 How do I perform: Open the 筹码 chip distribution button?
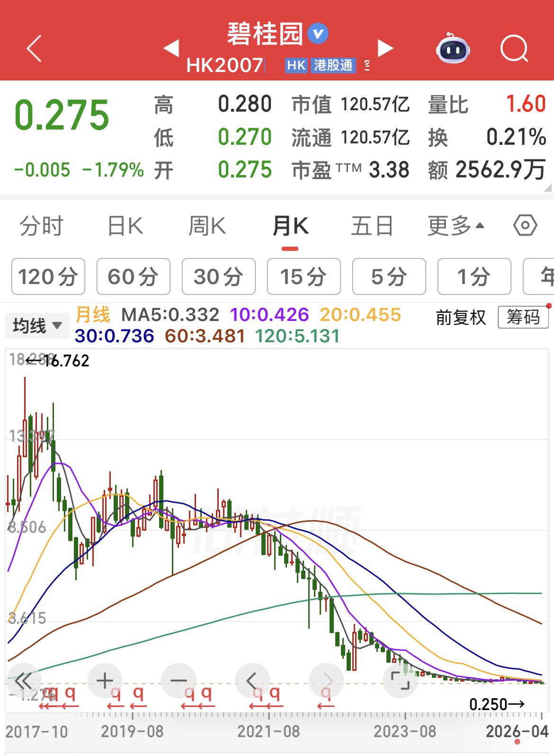523,317
